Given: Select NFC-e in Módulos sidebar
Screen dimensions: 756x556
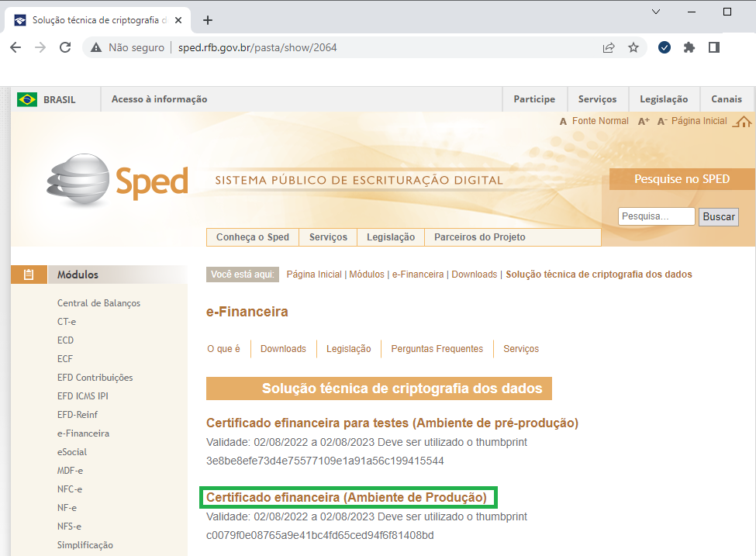Looking at the screenshot, I should pyautogui.click(x=70, y=489).
